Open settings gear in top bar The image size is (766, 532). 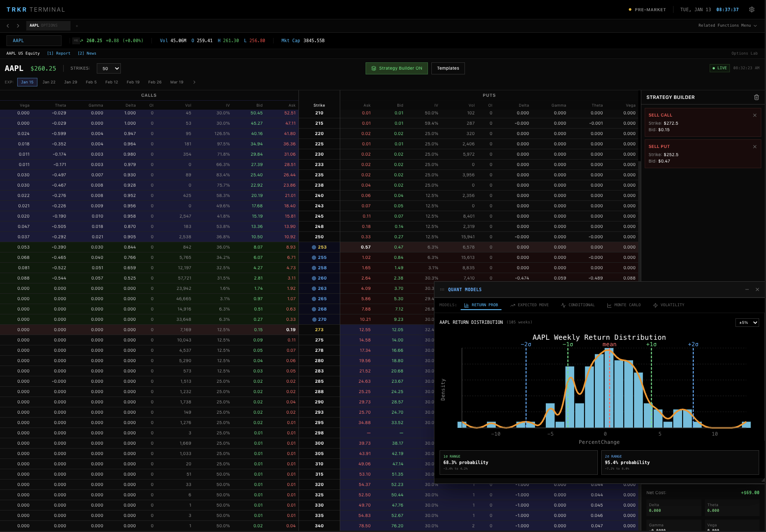pyautogui.click(x=752, y=9)
